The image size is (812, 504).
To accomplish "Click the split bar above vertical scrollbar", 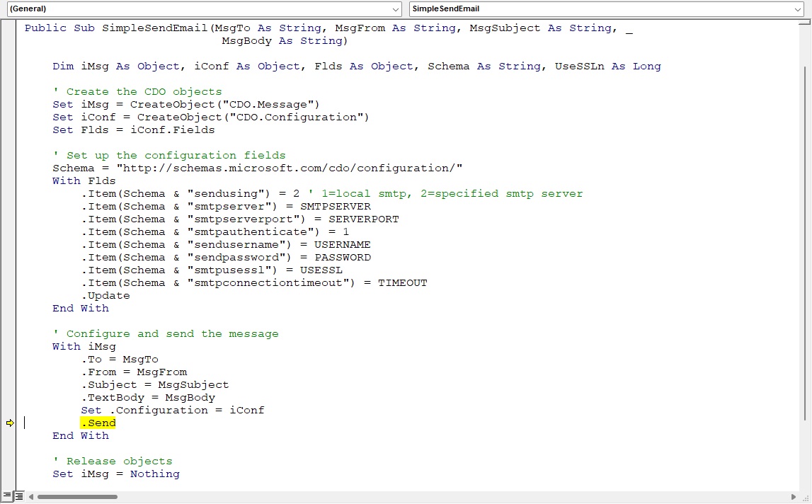I will [x=806, y=22].
